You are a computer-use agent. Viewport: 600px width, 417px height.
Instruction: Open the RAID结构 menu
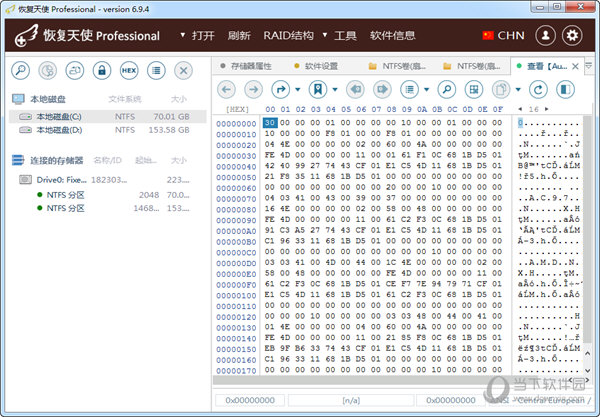tap(289, 36)
